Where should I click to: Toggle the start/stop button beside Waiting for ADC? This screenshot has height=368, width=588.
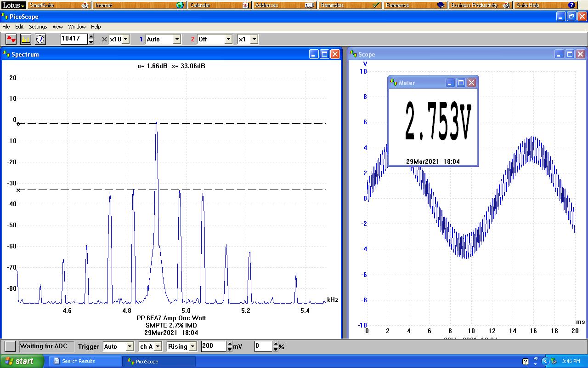pos(10,346)
